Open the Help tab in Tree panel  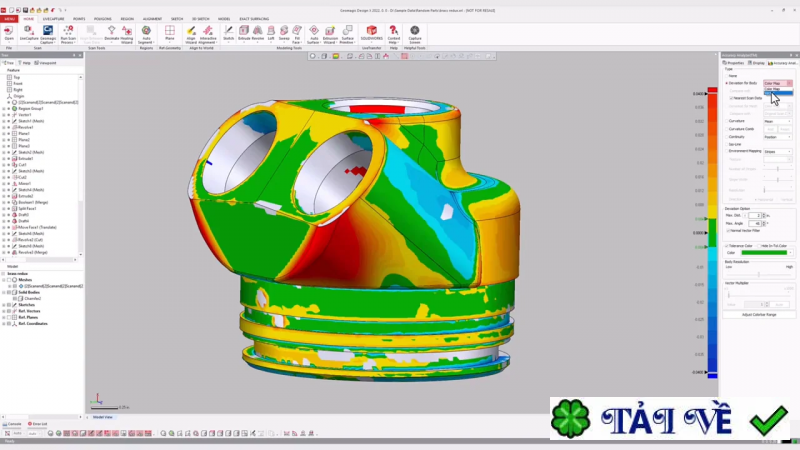[24, 63]
